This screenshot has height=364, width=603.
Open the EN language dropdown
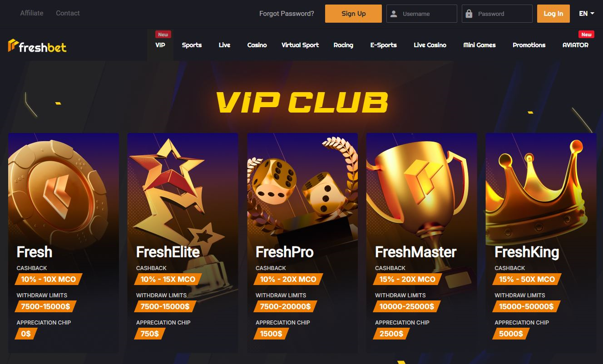pos(587,14)
